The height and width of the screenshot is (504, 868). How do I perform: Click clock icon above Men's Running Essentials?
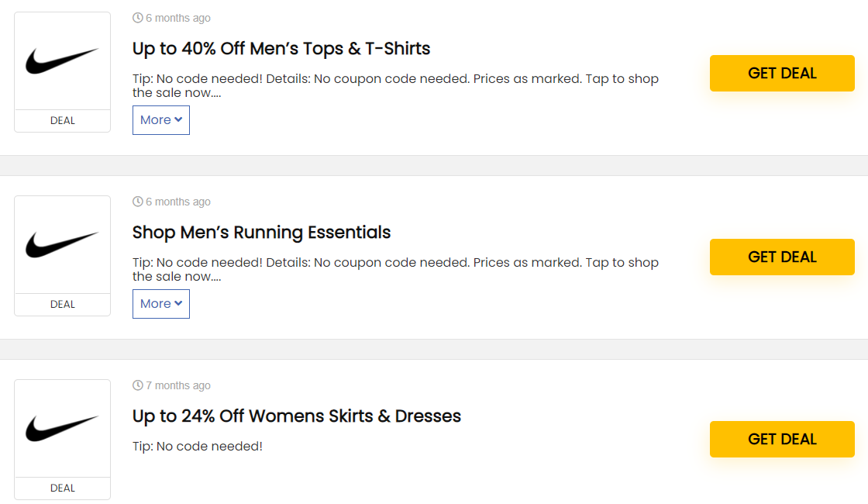coord(138,202)
